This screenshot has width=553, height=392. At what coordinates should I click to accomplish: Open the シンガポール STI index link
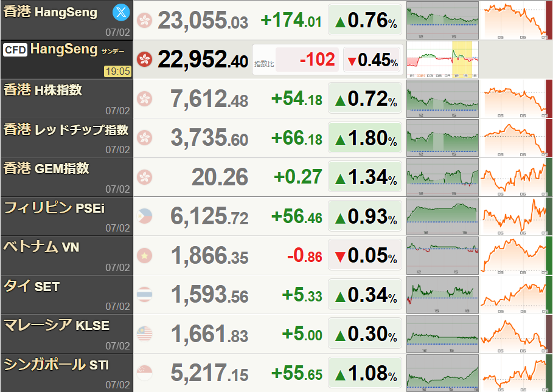pos(57,365)
